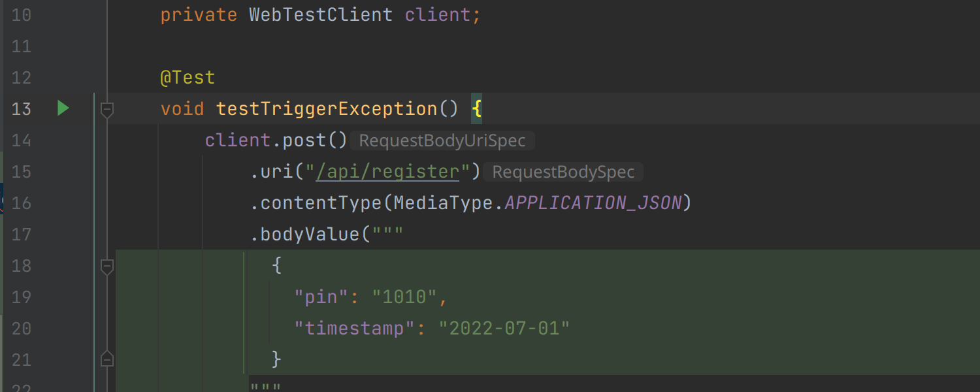Click the RequestBodyUriSpec inlay hint
The image size is (980, 392).
click(442, 140)
